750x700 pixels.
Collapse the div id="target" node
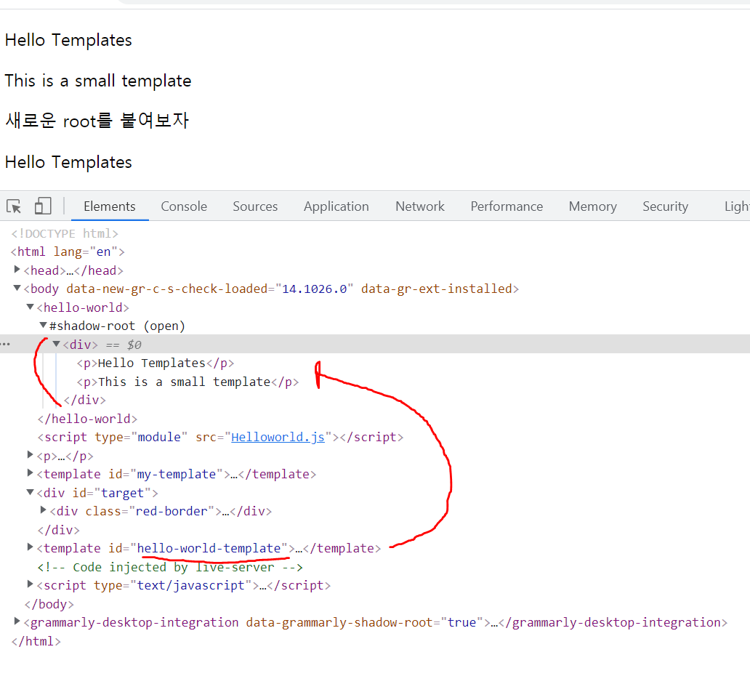(x=30, y=492)
